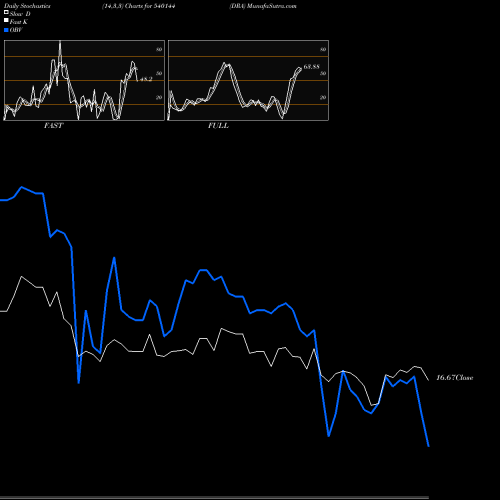The width and height of the screenshot is (500, 500).
Task: Click the 50 level label in FAST chart
Action: click(159, 73)
